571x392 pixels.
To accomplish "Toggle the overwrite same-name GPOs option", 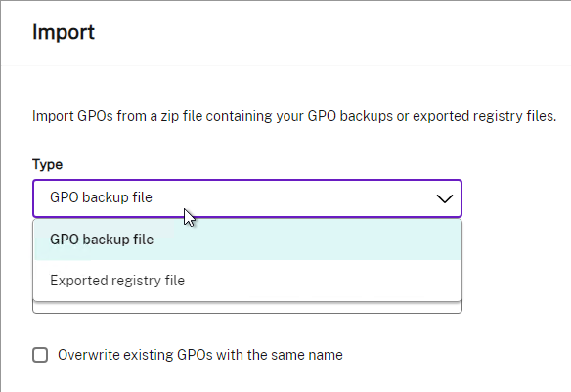I will [x=40, y=355].
